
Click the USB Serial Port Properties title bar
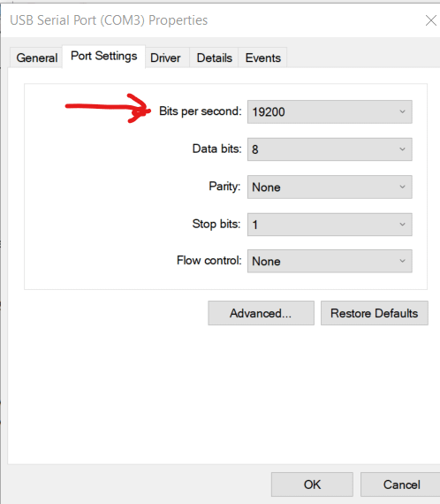tap(212, 20)
